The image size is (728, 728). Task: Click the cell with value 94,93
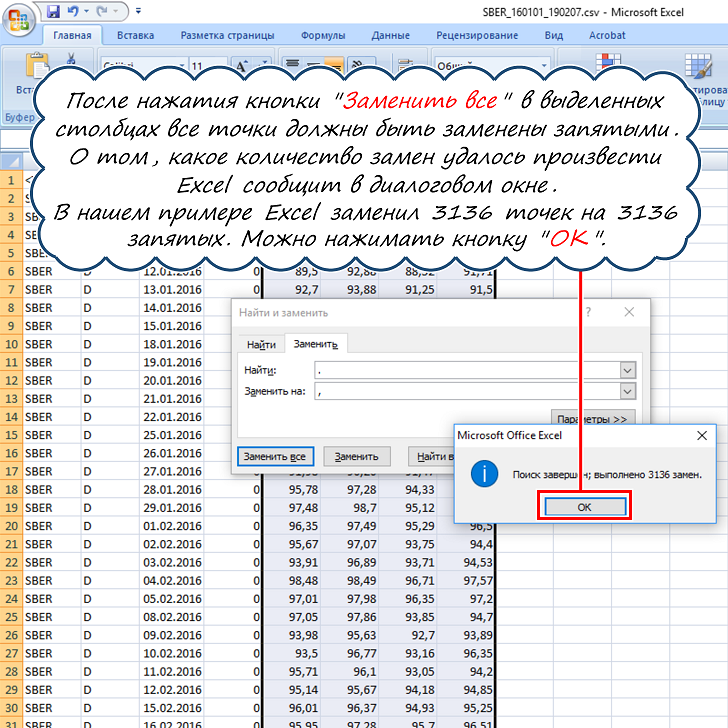pos(408,708)
